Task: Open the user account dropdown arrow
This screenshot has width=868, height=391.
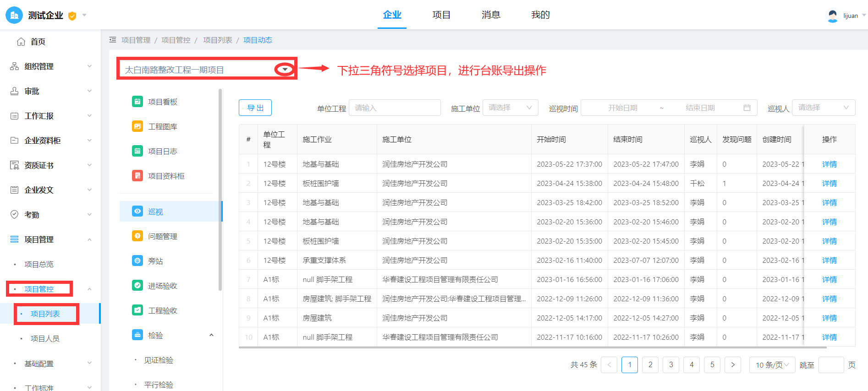Action: tap(864, 15)
